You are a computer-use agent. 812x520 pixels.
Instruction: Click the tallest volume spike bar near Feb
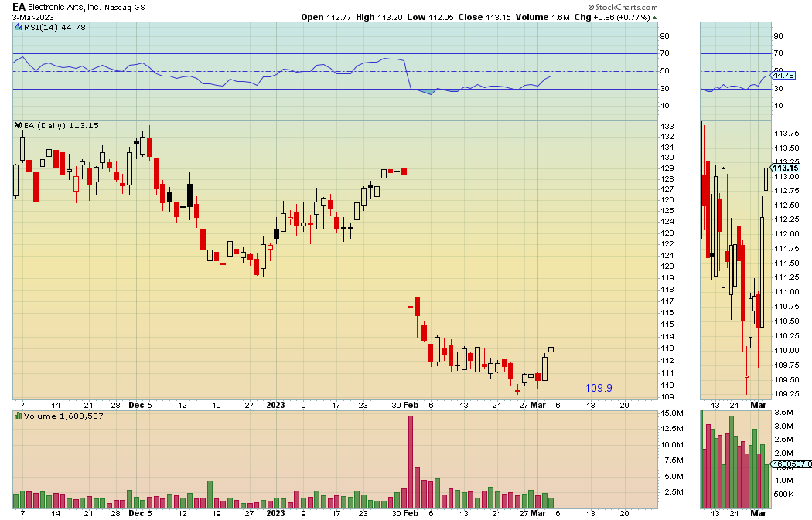coord(411,462)
